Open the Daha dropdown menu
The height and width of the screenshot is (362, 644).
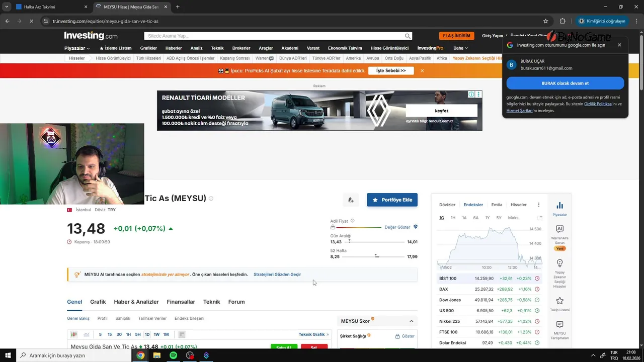pyautogui.click(x=460, y=48)
